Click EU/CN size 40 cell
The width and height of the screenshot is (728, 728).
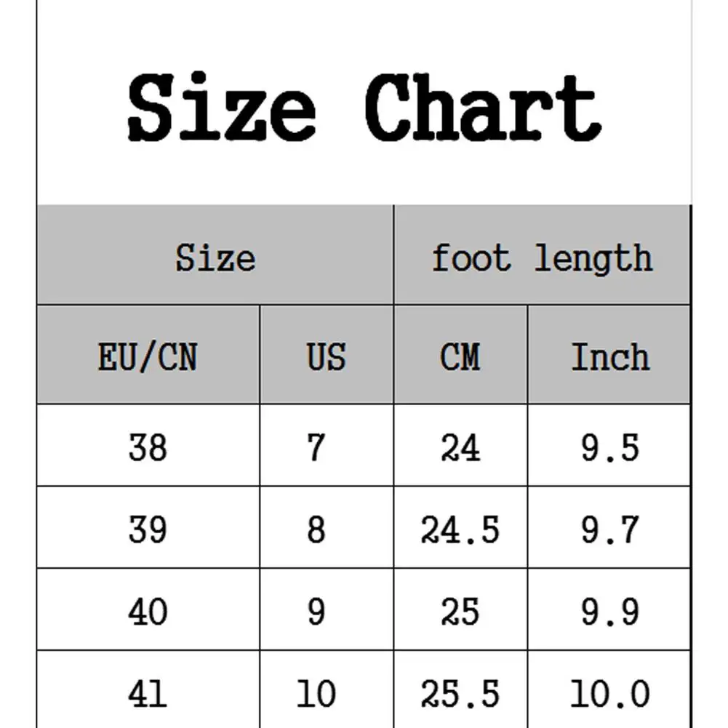click(148, 611)
